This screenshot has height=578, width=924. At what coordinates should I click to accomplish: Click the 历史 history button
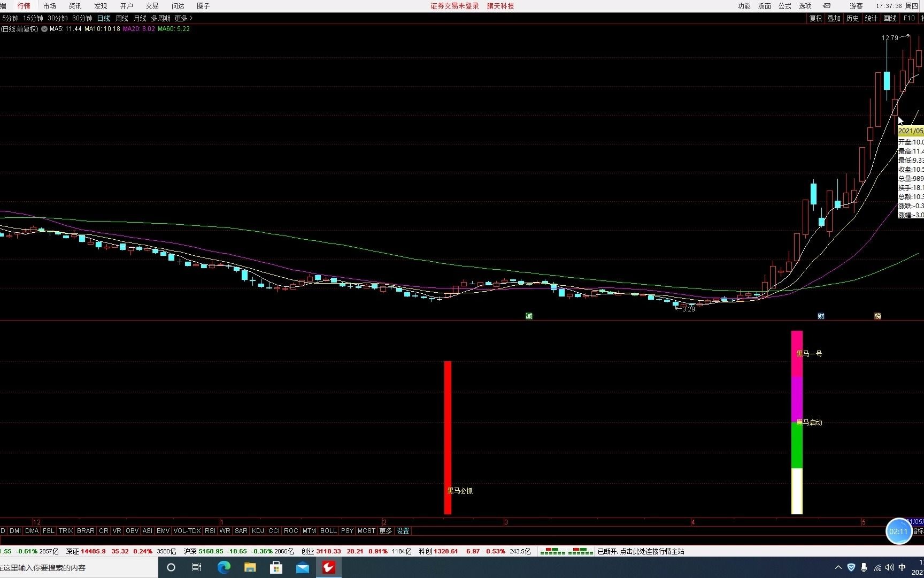852,18
